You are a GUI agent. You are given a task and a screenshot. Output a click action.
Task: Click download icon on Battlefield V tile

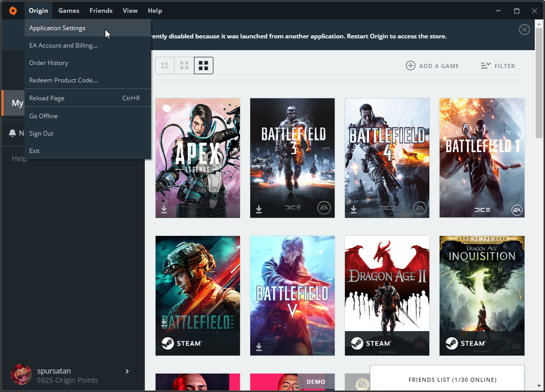tap(259, 347)
